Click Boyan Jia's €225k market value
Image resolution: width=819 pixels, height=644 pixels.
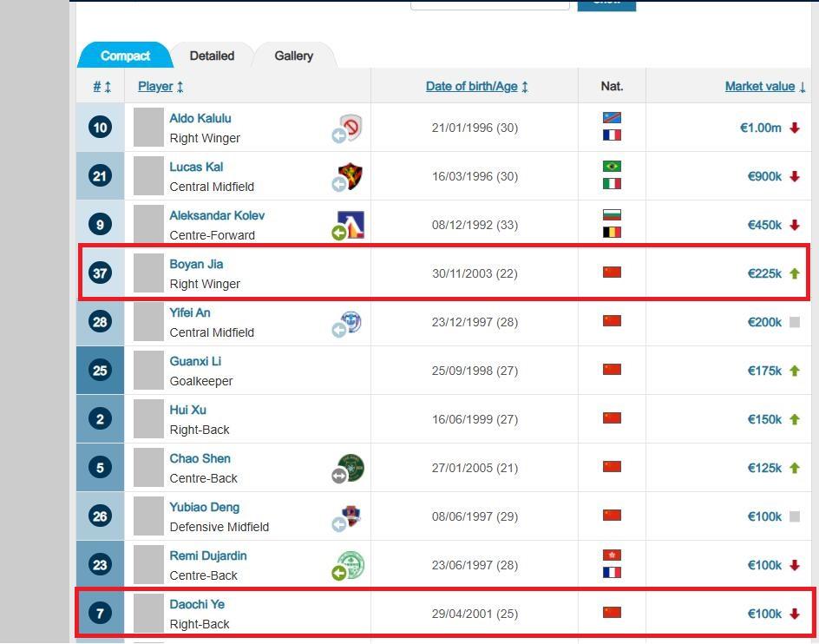pos(764,273)
